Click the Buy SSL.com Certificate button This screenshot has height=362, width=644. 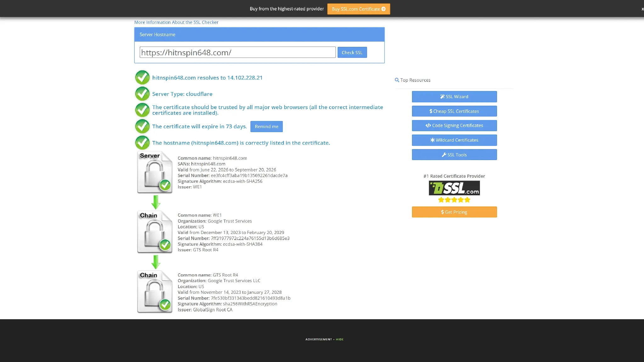[359, 9]
